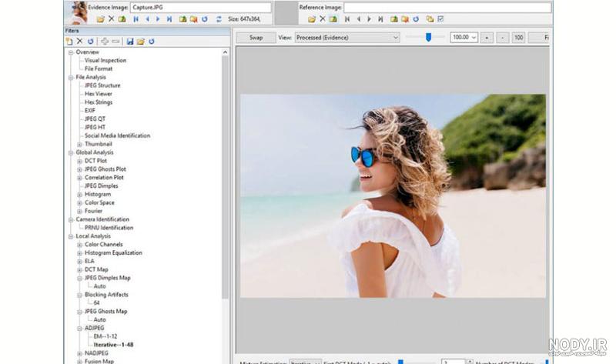Click the Evidence Image filename field

point(201,8)
